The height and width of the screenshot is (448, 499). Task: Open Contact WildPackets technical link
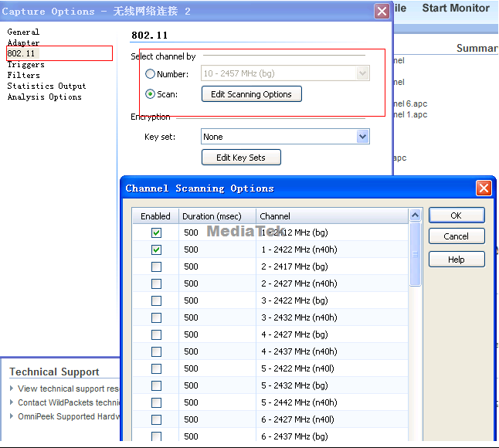tap(68, 402)
